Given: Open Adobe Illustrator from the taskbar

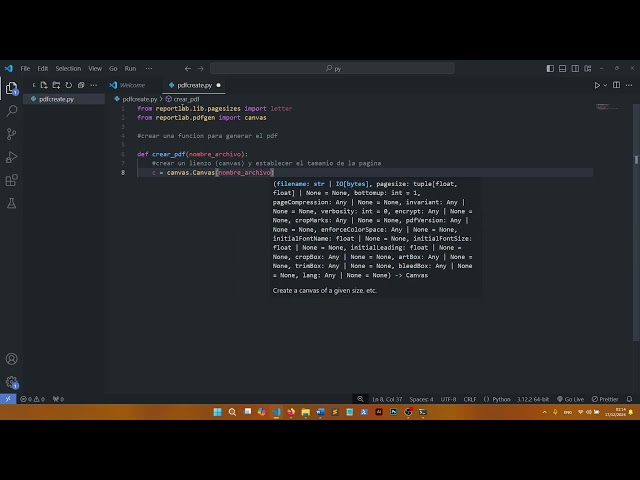Looking at the screenshot, I should pos(379,412).
